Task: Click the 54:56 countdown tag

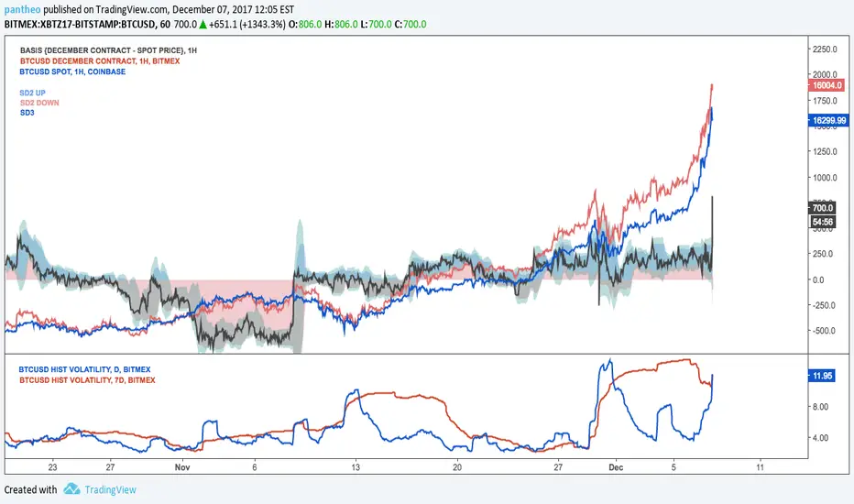Action: tap(822, 222)
